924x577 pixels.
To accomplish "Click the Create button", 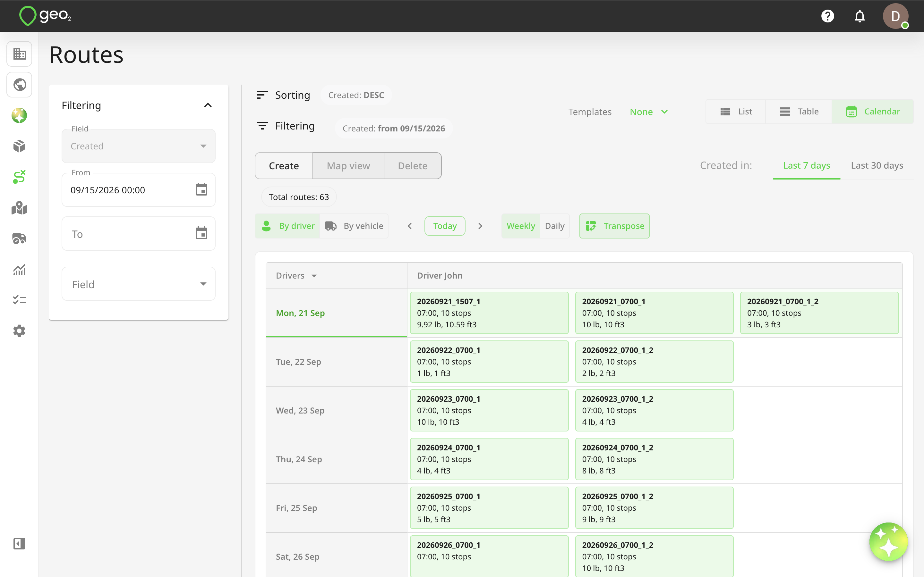I will coord(284,166).
